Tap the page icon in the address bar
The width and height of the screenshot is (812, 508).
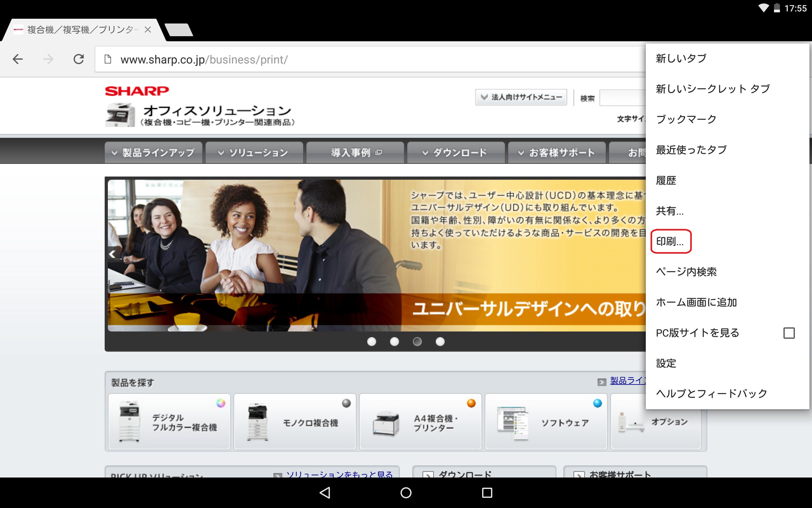coord(108,59)
